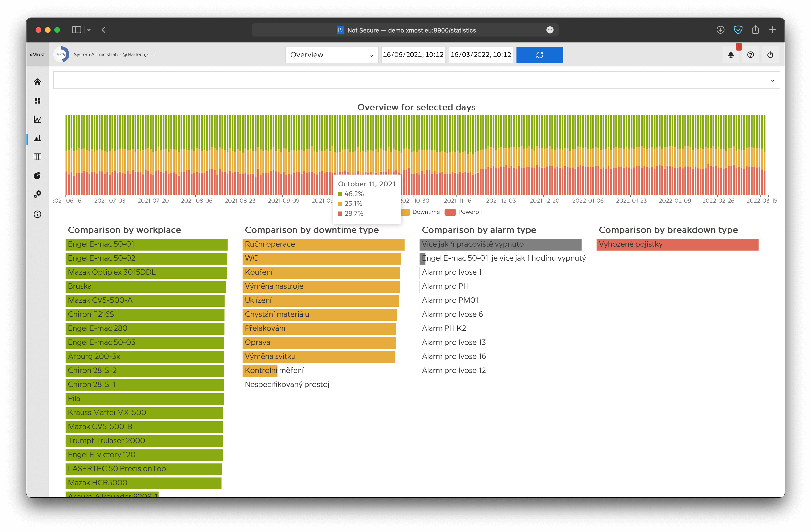The height and width of the screenshot is (532, 811).
Task: Open the info icon in sidebar
Action: pyautogui.click(x=37, y=214)
